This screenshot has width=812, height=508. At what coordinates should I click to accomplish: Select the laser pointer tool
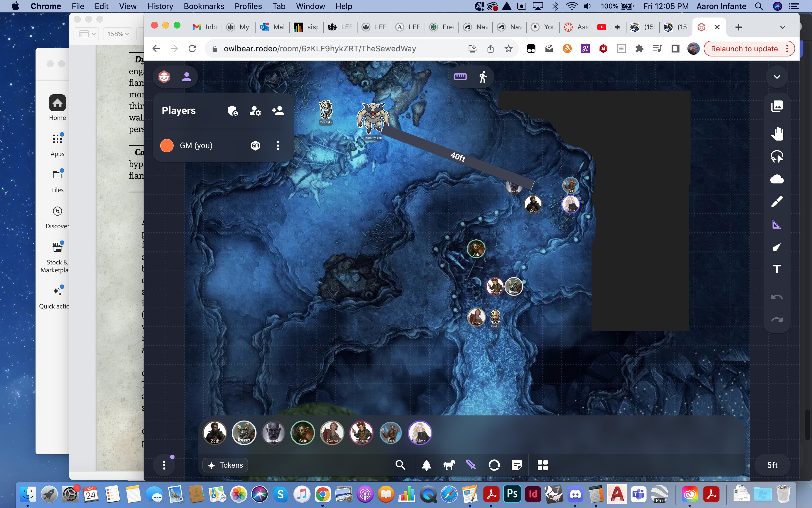[x=777, y=247]
